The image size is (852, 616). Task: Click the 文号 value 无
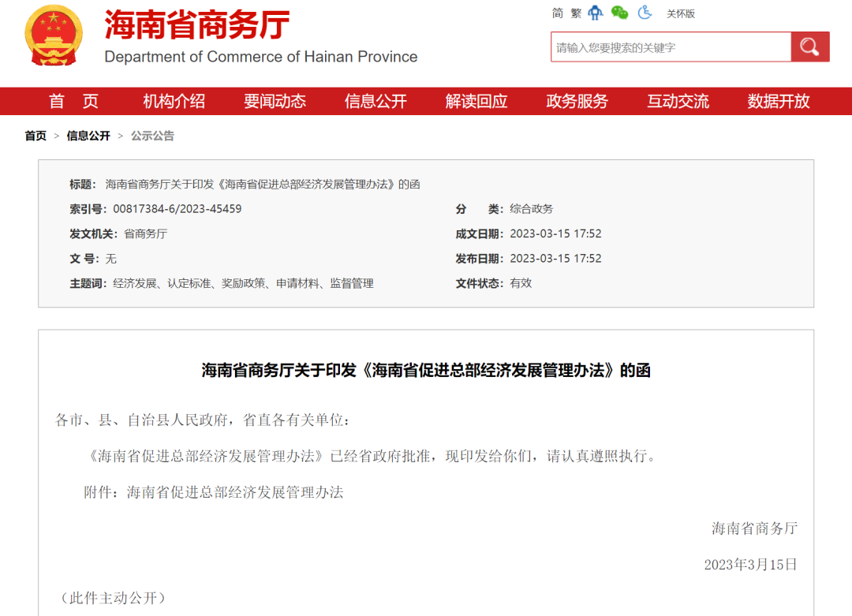(111, 259)
